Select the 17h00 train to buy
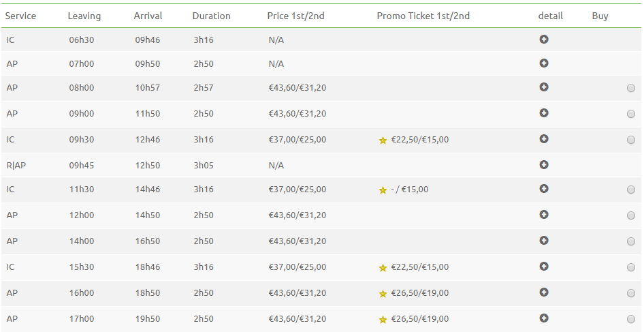The width and height of the screenshot is (644, 332). [631, 319]
